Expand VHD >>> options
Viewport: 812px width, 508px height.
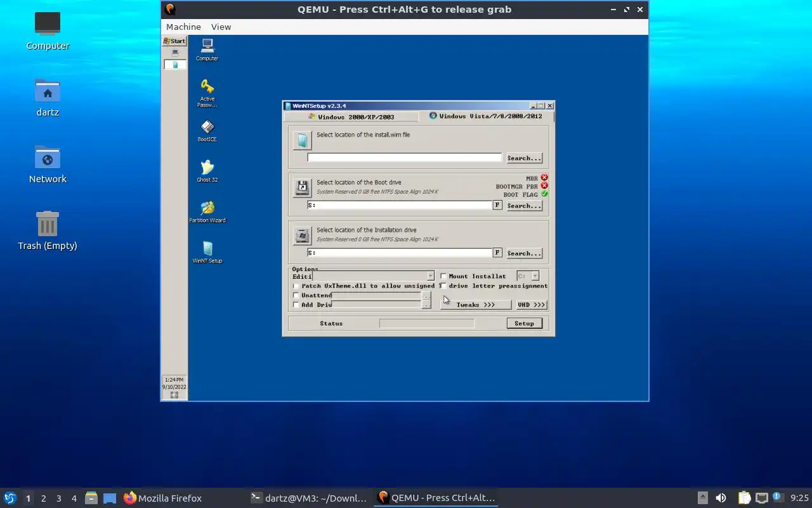[x=531, y=305]
